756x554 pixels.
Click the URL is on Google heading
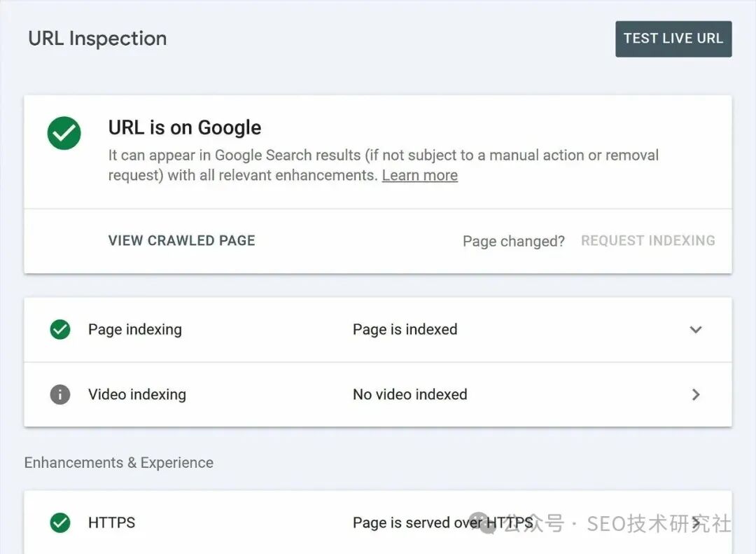184,127
